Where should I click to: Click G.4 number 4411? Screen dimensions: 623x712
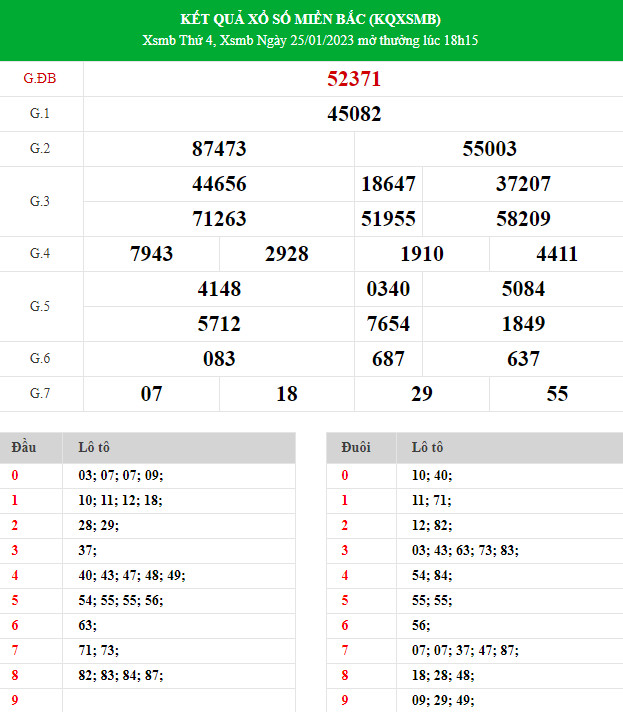(557, 254)
